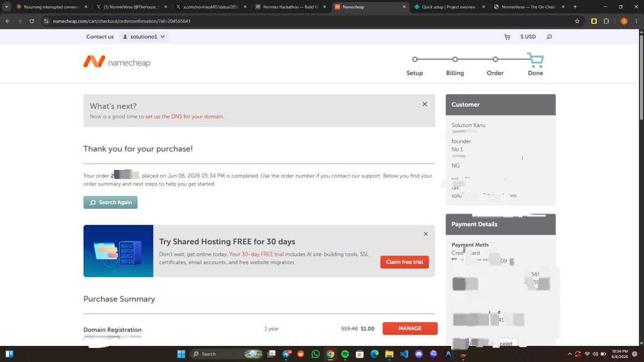Reload the page

coord(32,21)
